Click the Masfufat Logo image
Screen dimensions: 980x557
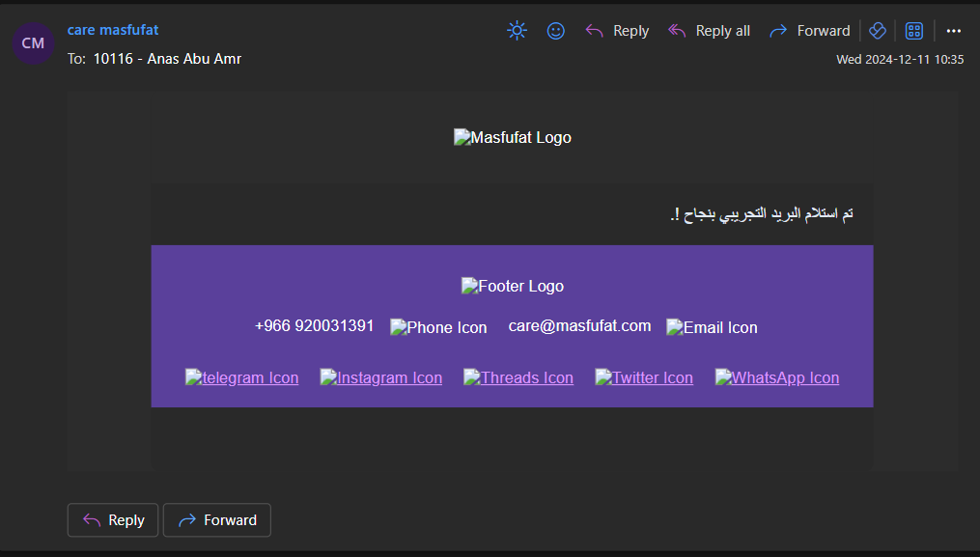[x=513, y=137]
